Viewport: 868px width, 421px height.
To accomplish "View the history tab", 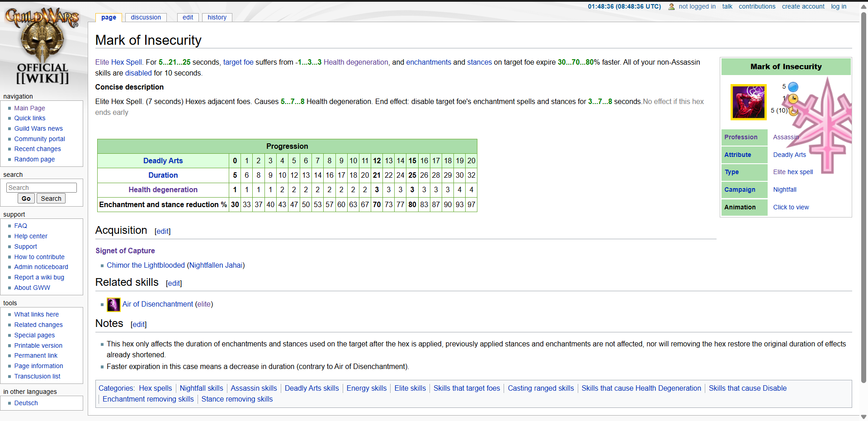I will (217, 18).
